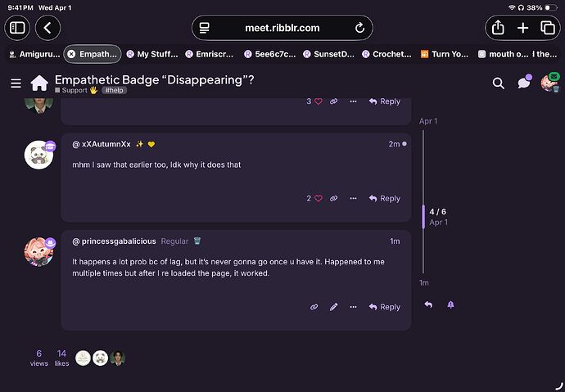This screenshot has width=565, height=392.
Task: Edit princessgabalicious's post with pencil icon
Action: (x=333, y=307)
